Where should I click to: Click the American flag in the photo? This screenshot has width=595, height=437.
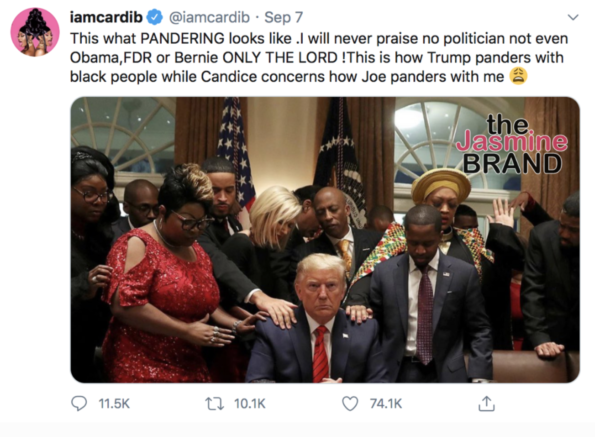(235, 152)
